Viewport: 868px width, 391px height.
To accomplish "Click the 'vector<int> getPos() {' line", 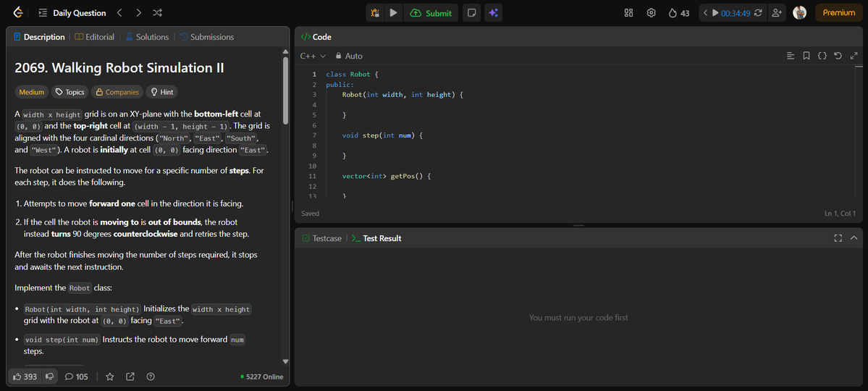I will (x=387, y=177).
